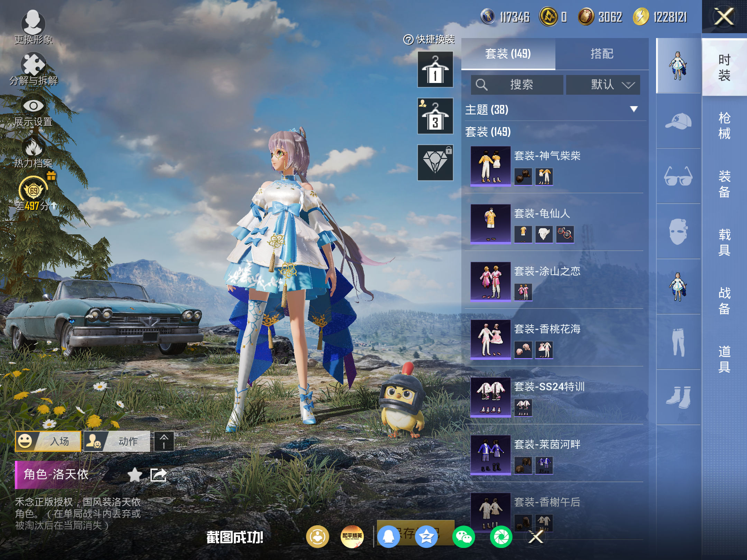
Task: Click the 快捷换装 help question mark
Action: [x=408, y=40]
